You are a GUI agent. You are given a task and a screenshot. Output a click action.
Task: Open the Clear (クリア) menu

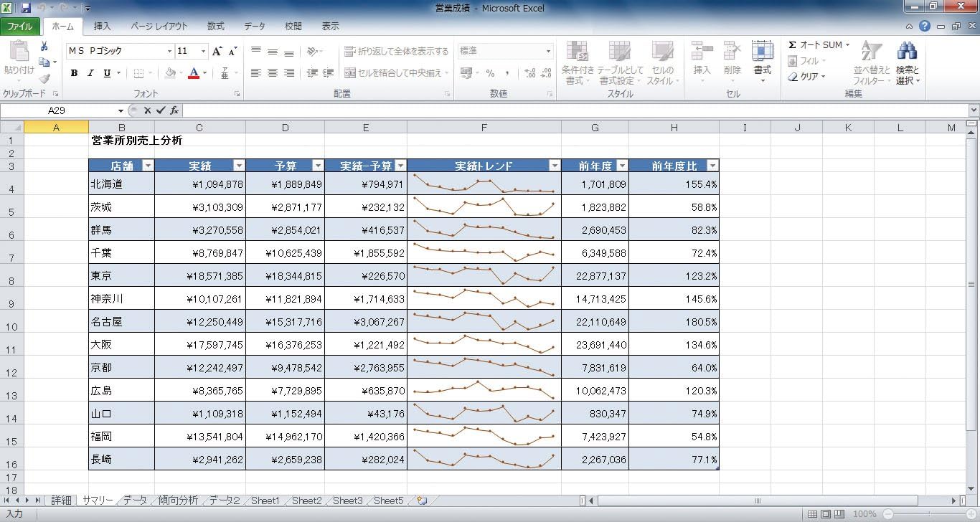806,77
